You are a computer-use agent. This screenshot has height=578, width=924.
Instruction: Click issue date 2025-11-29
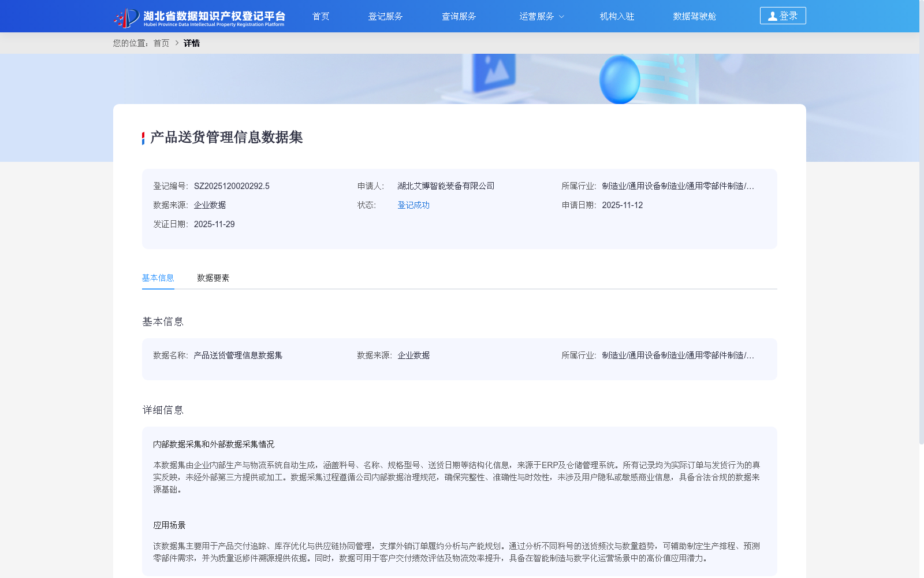pyautogui.click(x=214, y=224)
